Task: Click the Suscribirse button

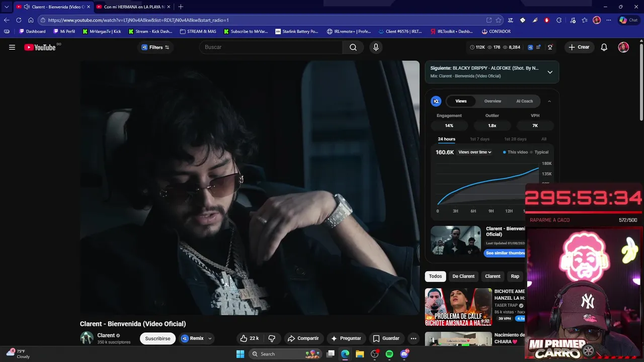Action: point(157,338)
